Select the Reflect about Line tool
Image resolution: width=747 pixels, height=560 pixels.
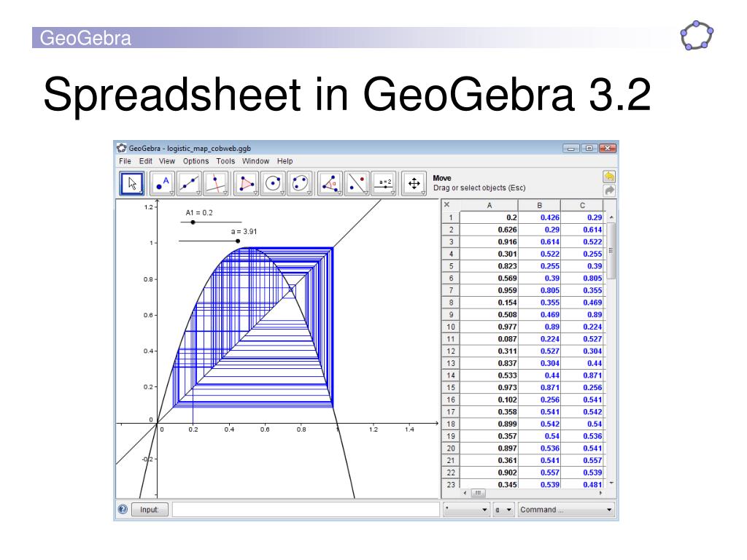356,183
